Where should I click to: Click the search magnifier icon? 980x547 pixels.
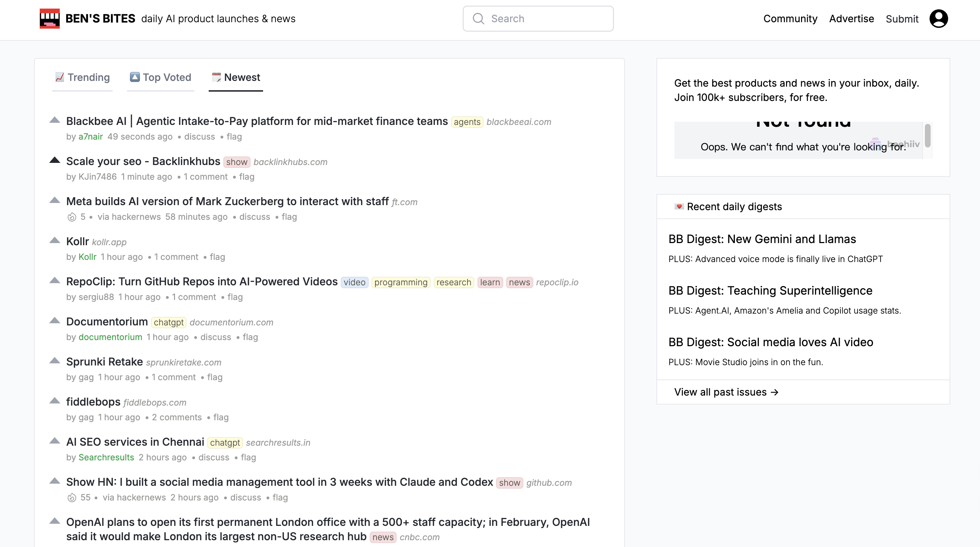[478, 19]
